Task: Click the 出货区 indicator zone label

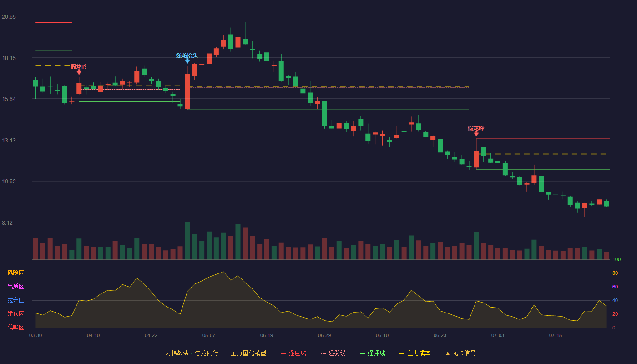Action: click(x=15, y=287)
